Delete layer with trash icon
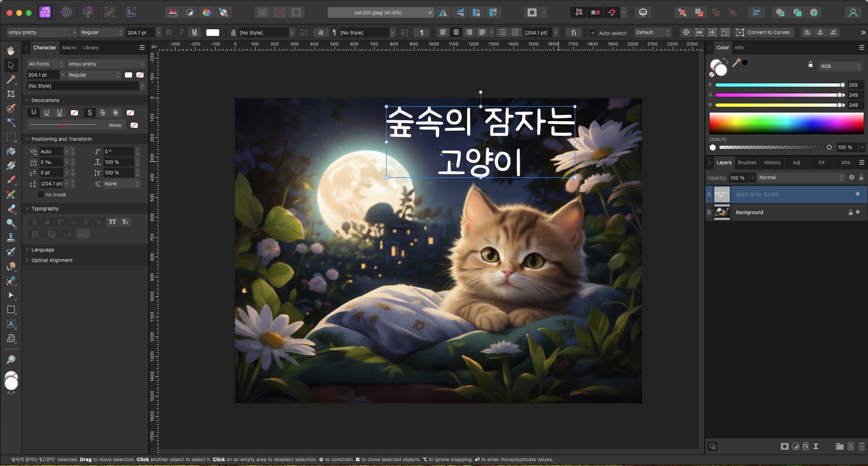 tap(861, 446)
